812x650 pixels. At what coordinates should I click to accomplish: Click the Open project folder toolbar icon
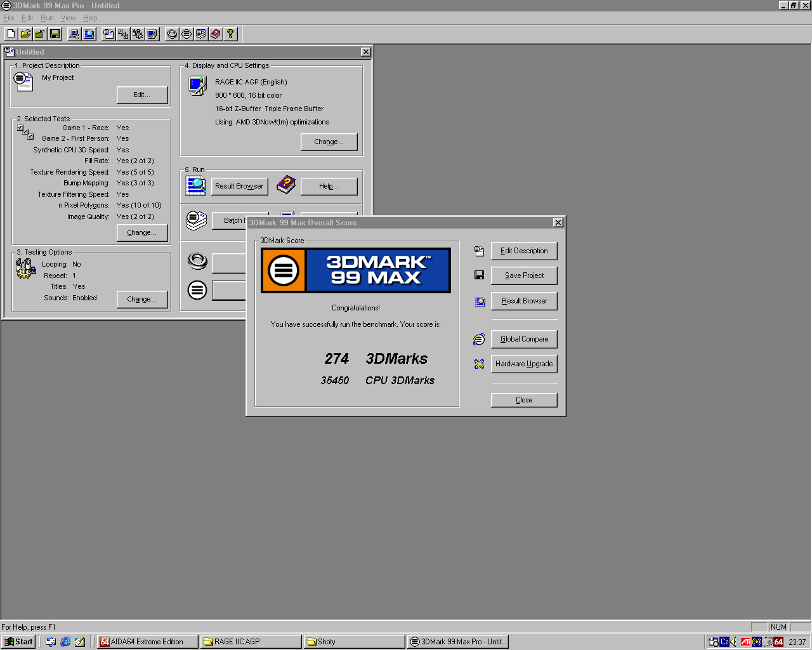pos(25,34)
